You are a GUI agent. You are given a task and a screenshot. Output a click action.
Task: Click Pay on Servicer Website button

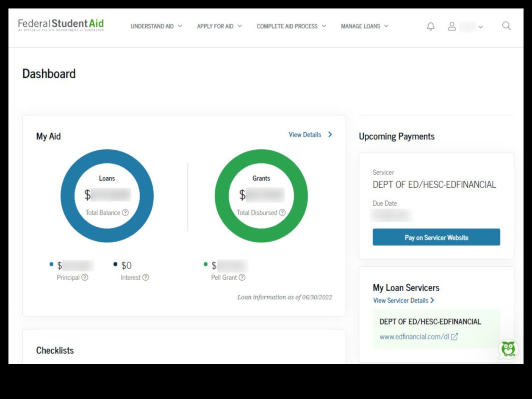[436, 237]
